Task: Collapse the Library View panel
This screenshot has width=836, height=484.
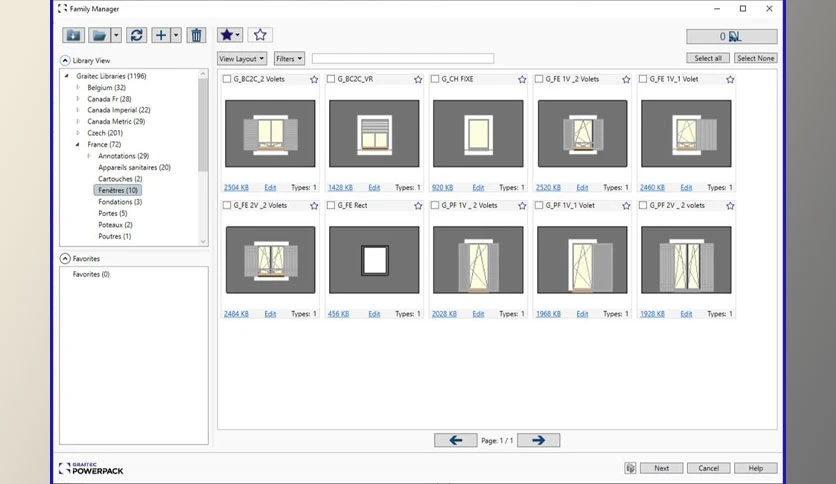Action: click(x=65, y=60)
